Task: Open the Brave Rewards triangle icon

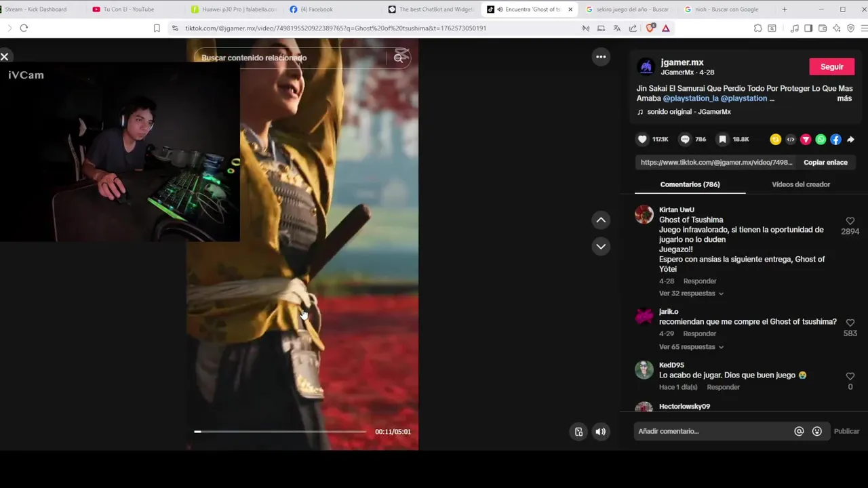Action: (666, 28)
